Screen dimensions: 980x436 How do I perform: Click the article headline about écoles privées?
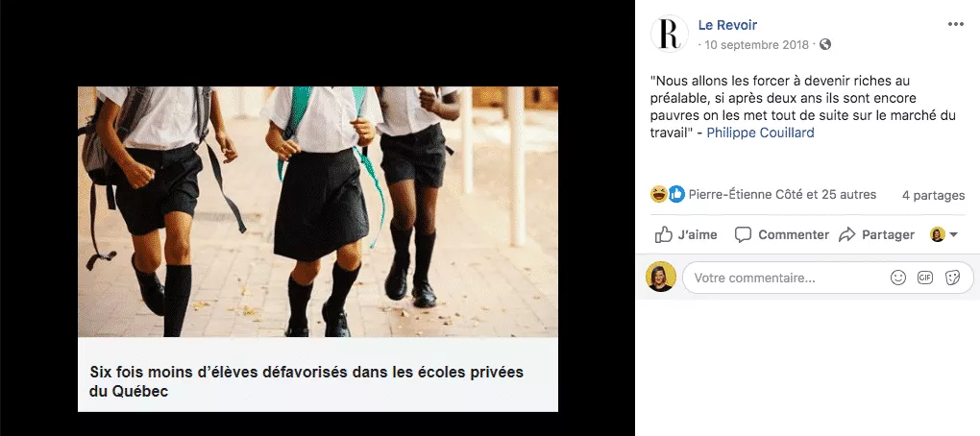(x=306, y=381)
